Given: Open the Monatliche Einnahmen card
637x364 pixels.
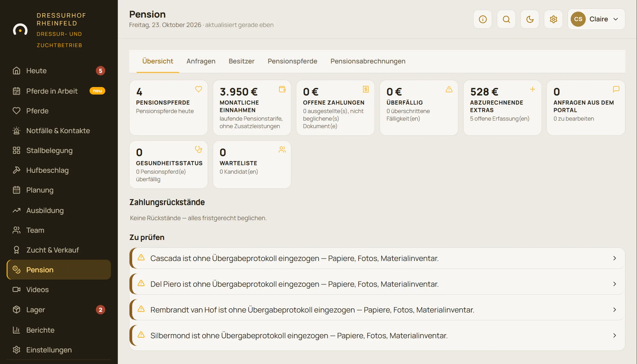Looking at the screenshot, I should click(x=252, y=108).
